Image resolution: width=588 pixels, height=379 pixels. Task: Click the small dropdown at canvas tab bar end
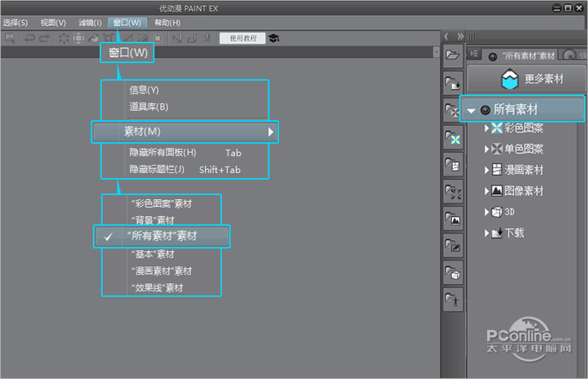(436, 52)
